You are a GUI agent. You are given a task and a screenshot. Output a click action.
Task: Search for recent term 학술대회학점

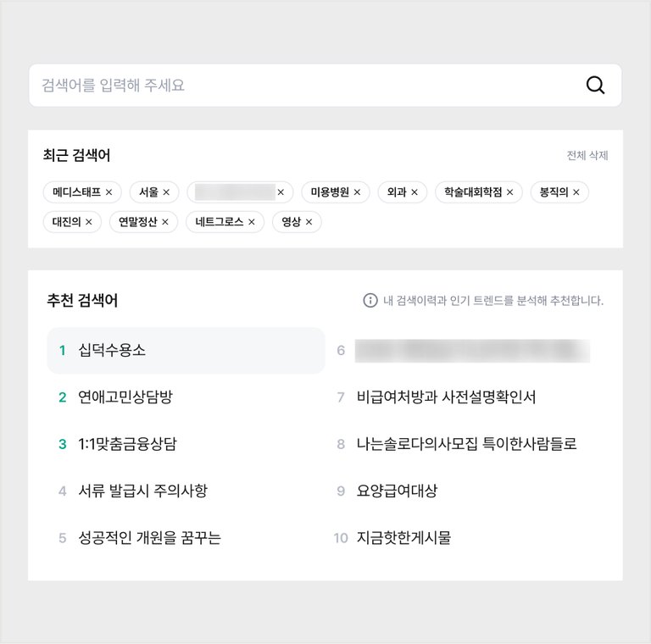pyautogui.click(x=473, y=192)
